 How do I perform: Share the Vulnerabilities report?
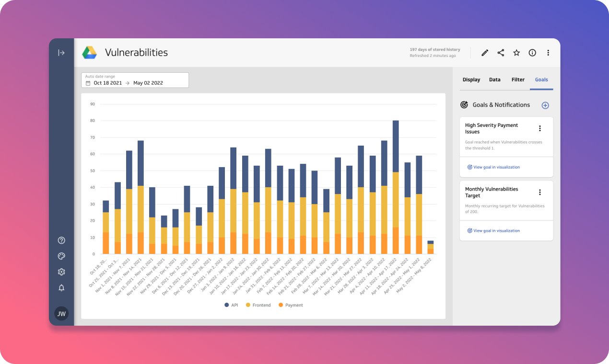pyautogui.click(x=500, y=53)
